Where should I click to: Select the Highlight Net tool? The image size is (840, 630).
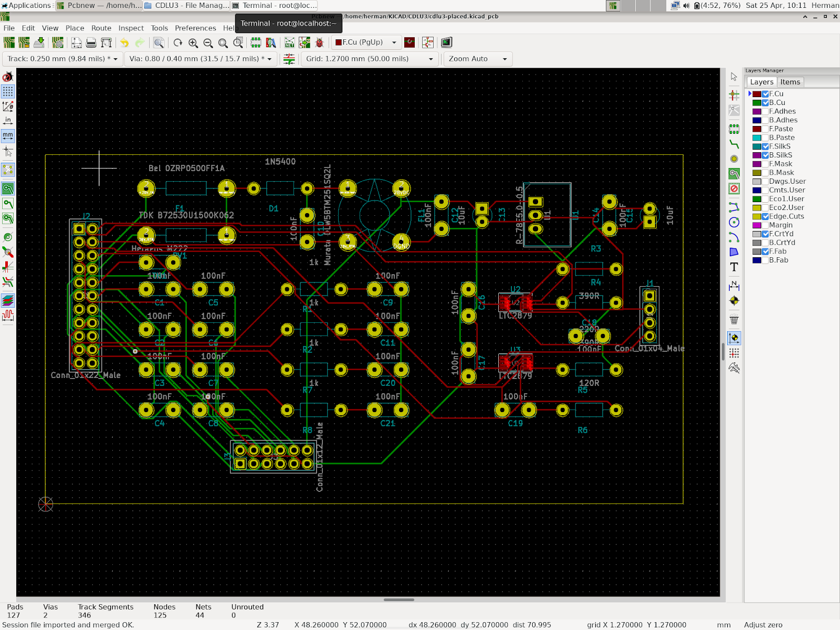(734, 96)
